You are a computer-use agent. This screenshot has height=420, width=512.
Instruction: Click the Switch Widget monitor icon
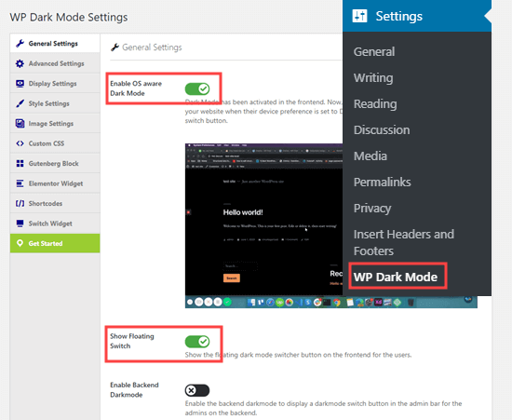(20, 224)
